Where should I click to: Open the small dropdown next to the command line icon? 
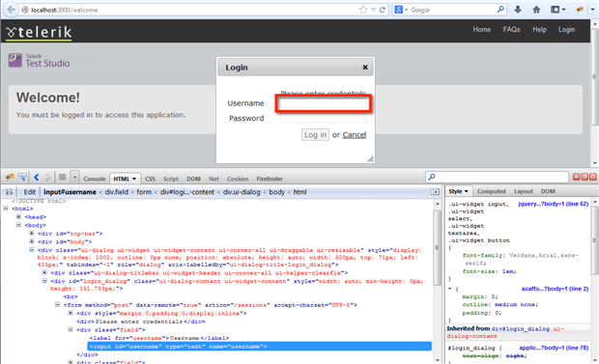point(75,178)
